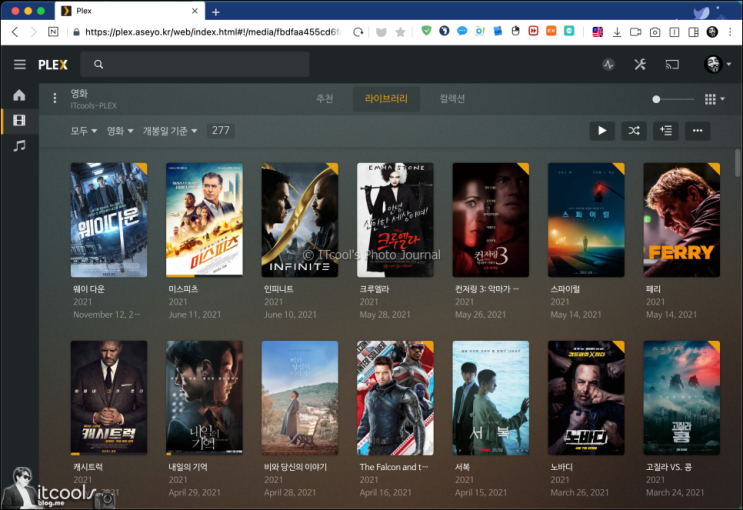The image size is (743, 510).
Task: Select the Movies film library icon
Action: pos(19,120)
